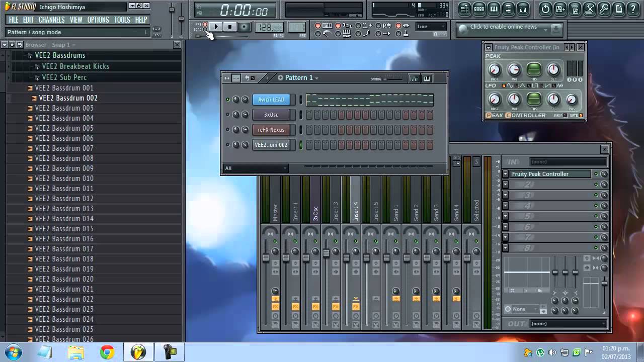This screenshot has height=362, width=644.
Task: Expand VEE2 Breakbeat Kicks folder
Action: [x=37, y=66]
